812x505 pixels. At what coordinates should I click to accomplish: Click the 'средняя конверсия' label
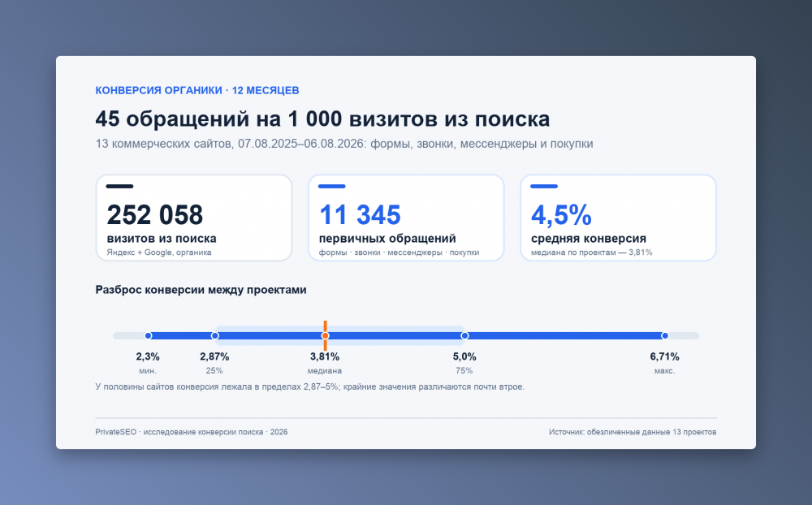click(x=589, y=239)
